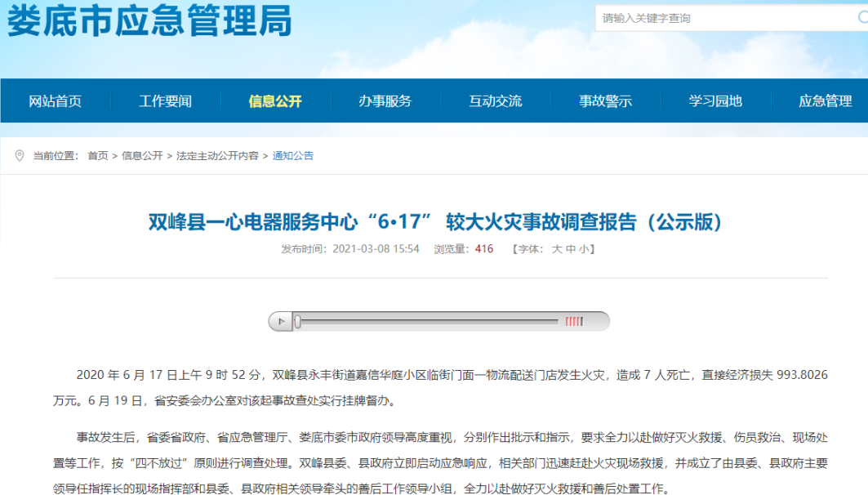The width and height of the screenshot is (868, 495).
Task: Open the 事故警示 navigation tab
Action: (x=606, y=101)
